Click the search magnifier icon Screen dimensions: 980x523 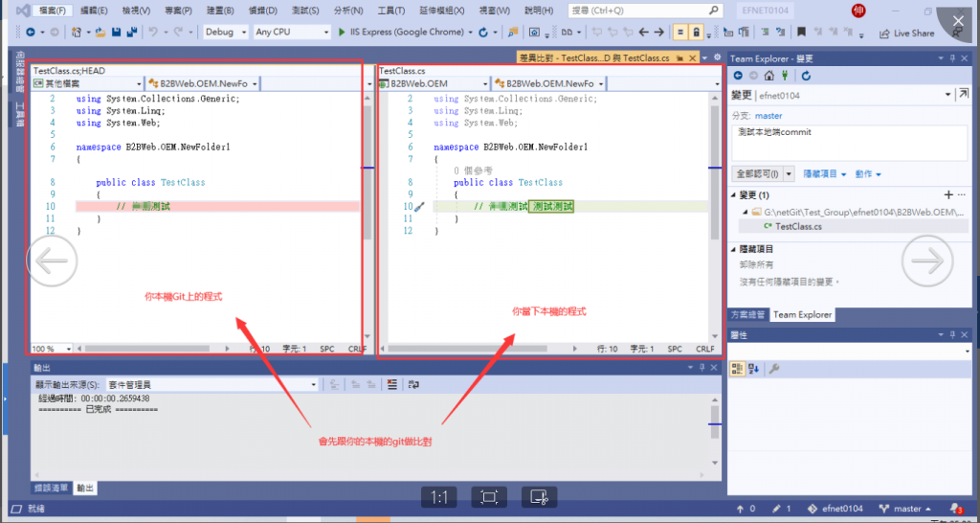tap(713, 11)
